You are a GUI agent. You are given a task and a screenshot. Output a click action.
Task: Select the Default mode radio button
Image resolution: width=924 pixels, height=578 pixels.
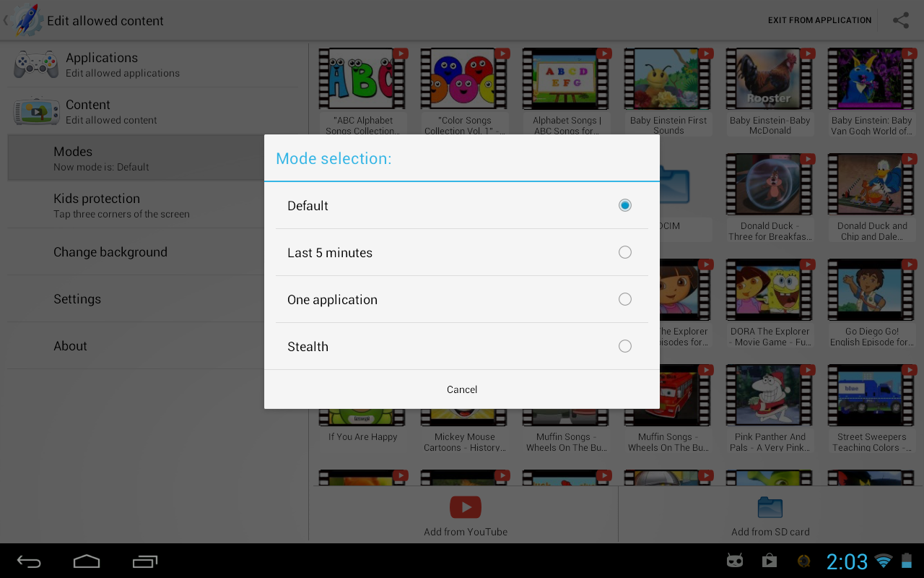click(624, 205)
